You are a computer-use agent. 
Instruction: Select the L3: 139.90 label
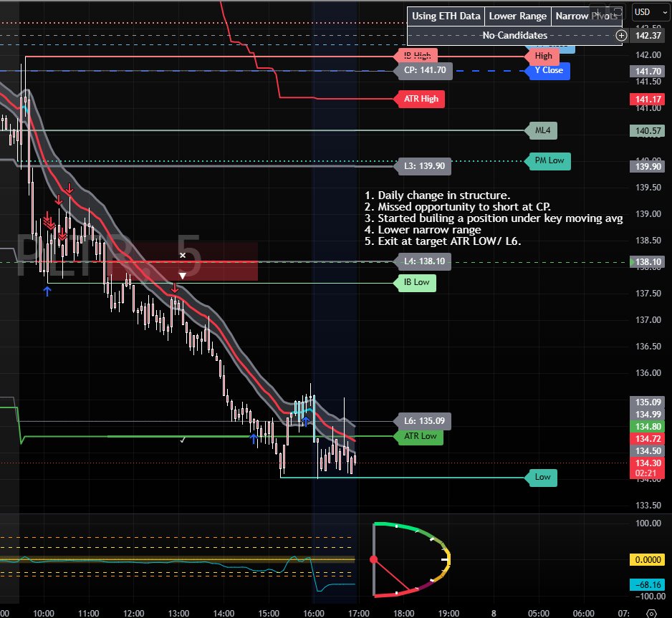tap(424, 165)
